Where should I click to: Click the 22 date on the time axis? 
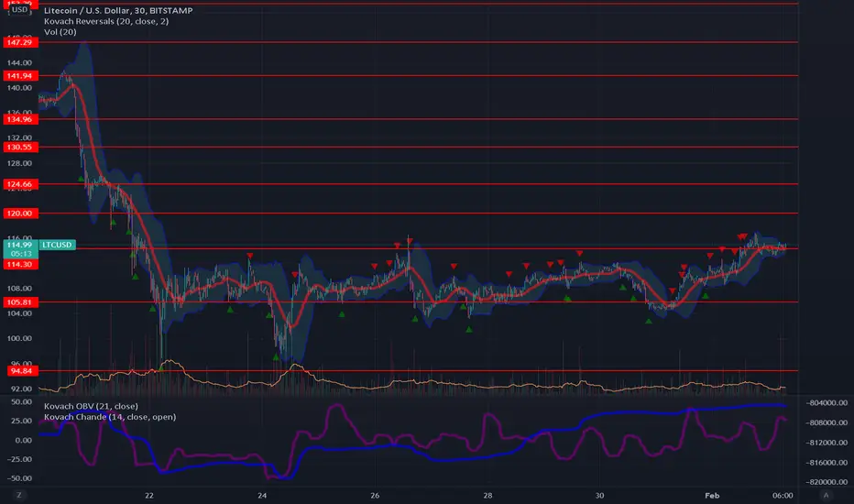pos(149,495)
